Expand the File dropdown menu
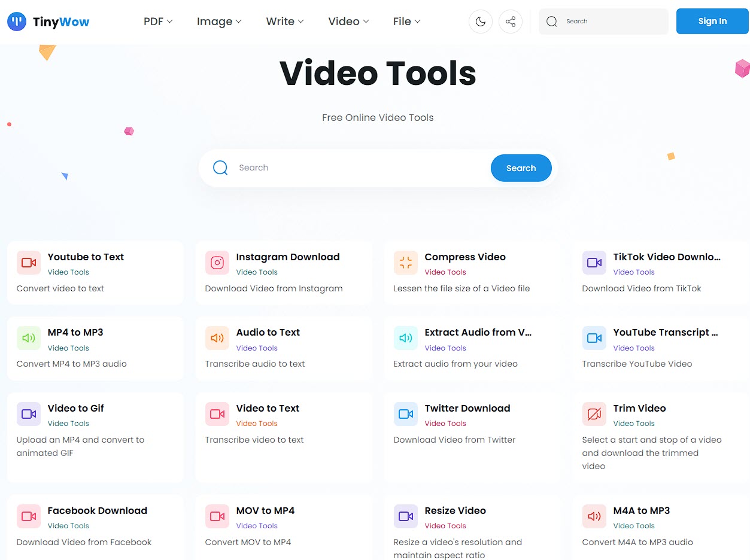 click(x=407, y=22)
